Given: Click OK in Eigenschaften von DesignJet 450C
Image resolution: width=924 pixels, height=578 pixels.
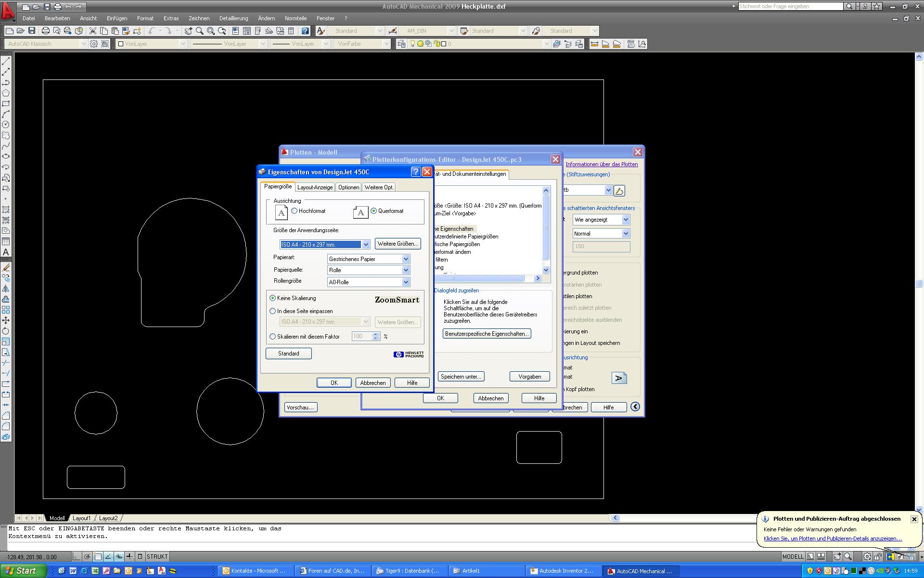Looking at the screenshot, I should click(x=334, y=383).
